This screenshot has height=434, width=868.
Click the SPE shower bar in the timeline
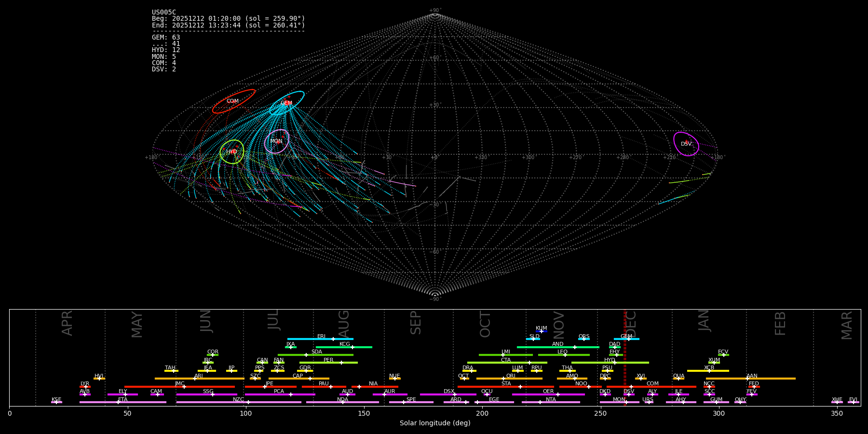coord(411,402)
